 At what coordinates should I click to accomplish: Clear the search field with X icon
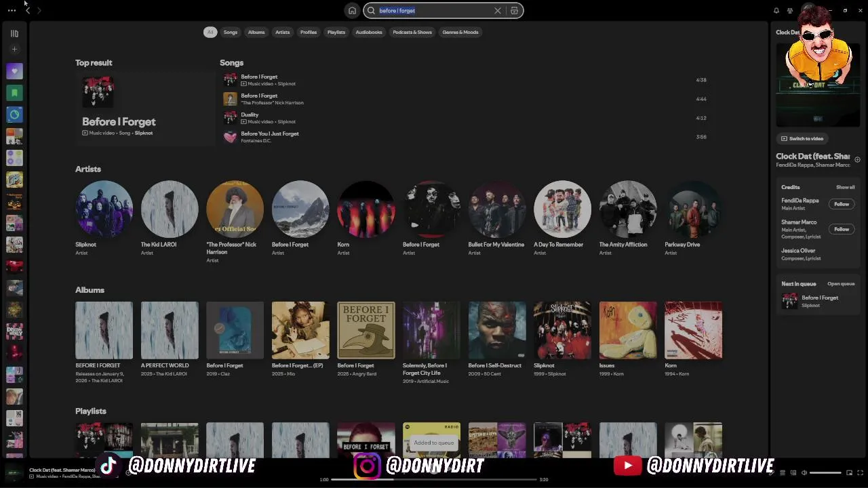click(498, 10)
